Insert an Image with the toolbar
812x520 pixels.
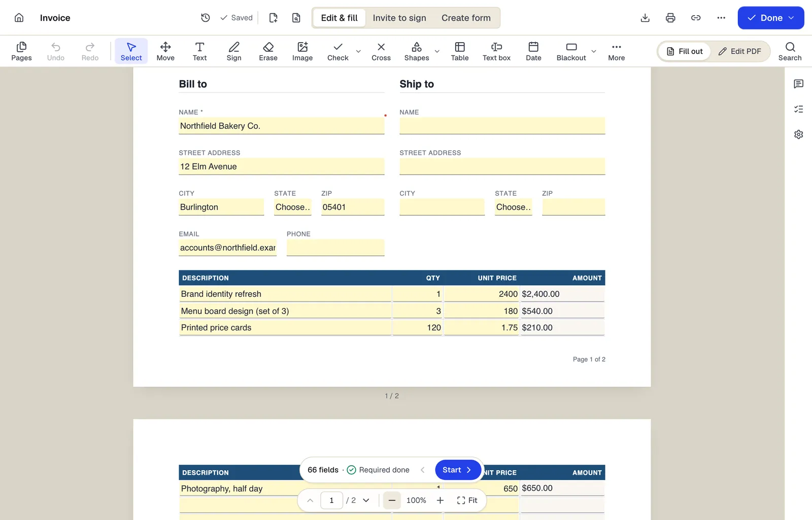302,51
